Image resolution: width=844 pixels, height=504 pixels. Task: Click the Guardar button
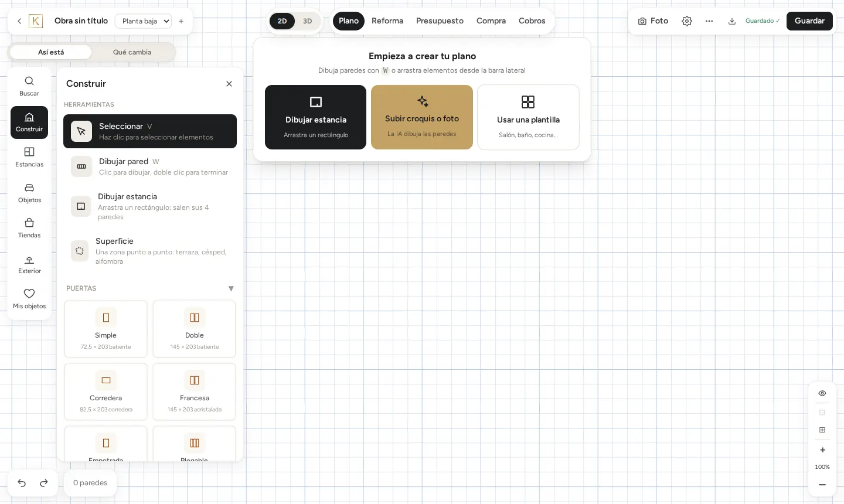[809, 21]
